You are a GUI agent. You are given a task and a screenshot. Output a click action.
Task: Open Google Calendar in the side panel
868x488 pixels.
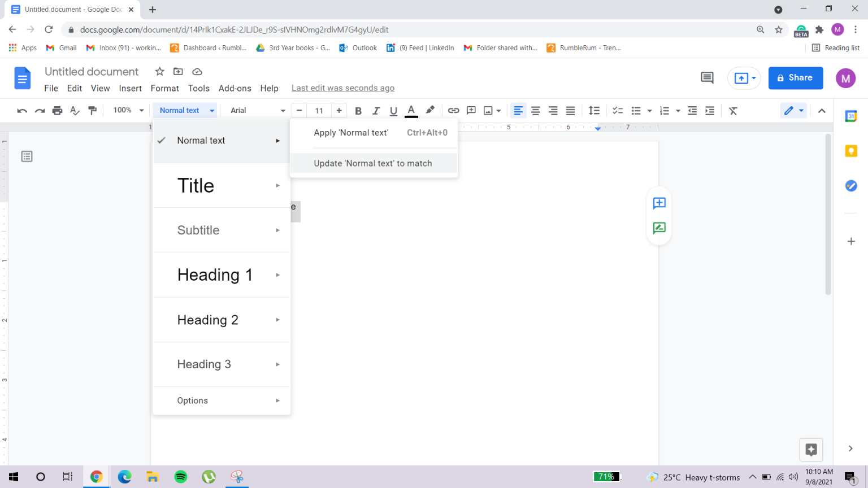(851, 116)
